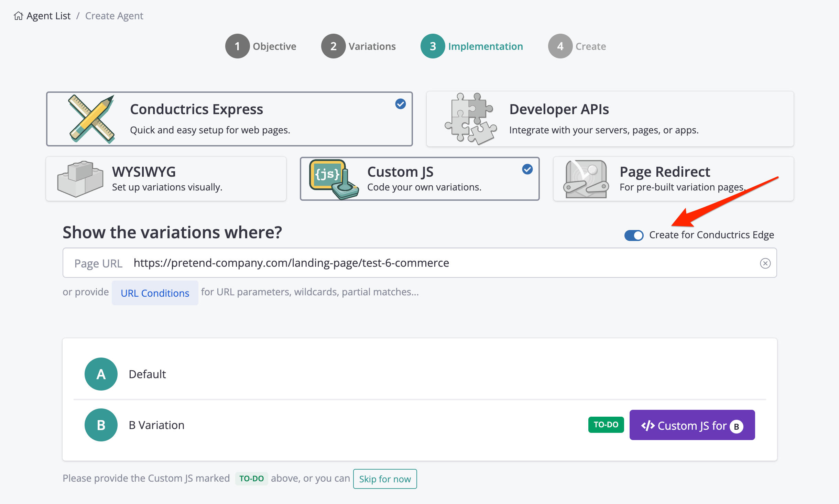Click the Page Redirect switch icon

pos(586,179)
